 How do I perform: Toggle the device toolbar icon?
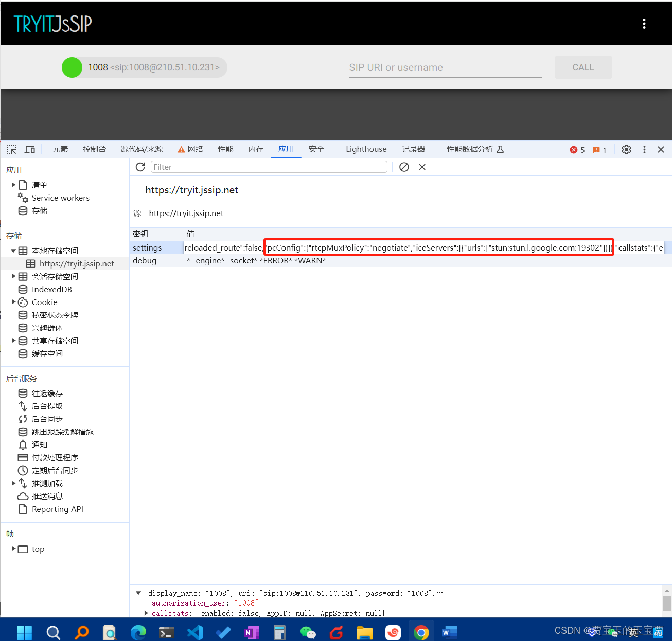click(x=30, y=149)
